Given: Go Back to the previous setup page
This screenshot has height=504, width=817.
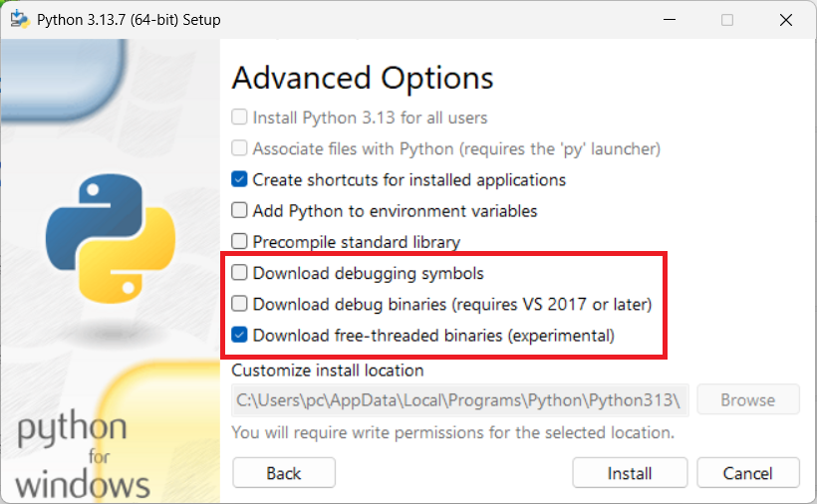Looking at the screenshot, I should 284,473.
